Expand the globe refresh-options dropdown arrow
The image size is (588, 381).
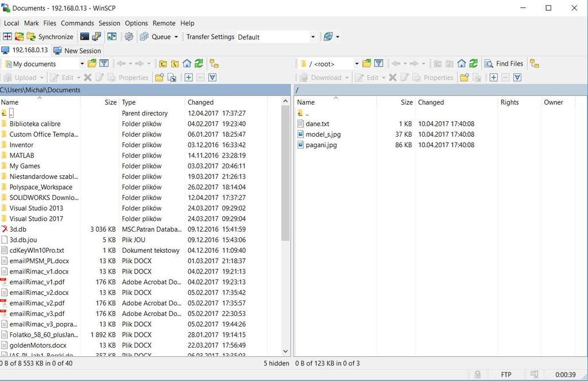pyautogui.click(x=338, y=37)
